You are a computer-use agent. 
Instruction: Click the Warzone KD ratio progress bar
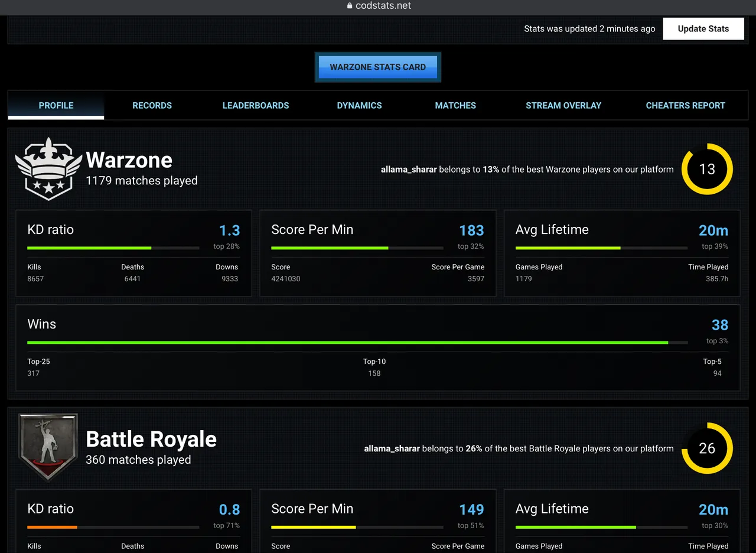click(x=113, y=248)
